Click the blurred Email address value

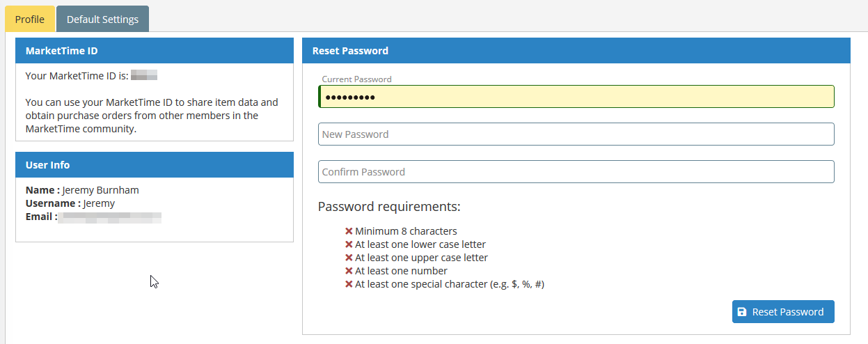pyautogui.click(x=110, y=217)
